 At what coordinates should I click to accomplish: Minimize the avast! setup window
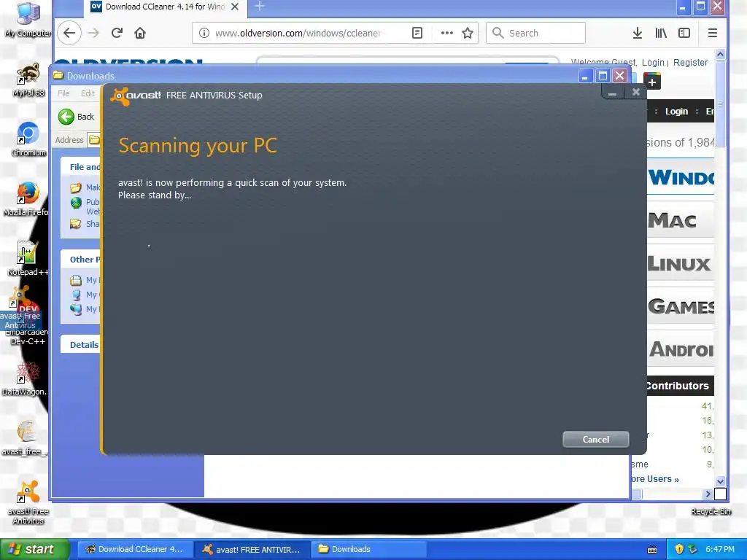coord(612,93)
